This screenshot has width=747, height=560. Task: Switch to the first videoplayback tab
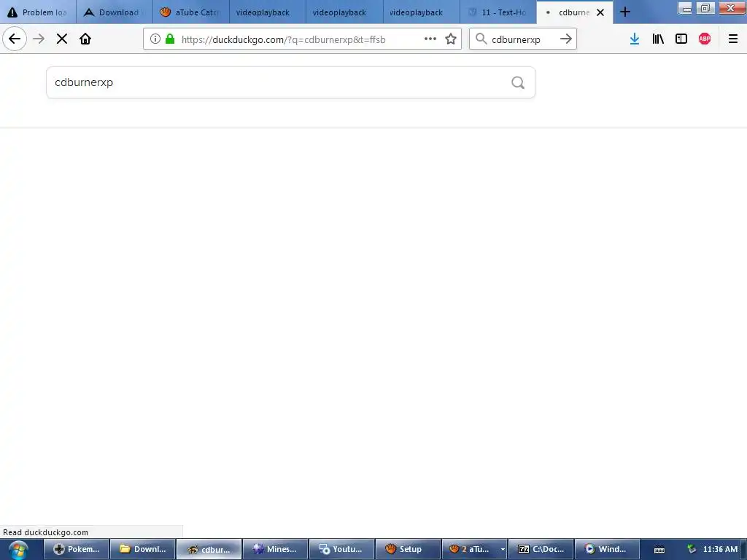tap(268, 12)
